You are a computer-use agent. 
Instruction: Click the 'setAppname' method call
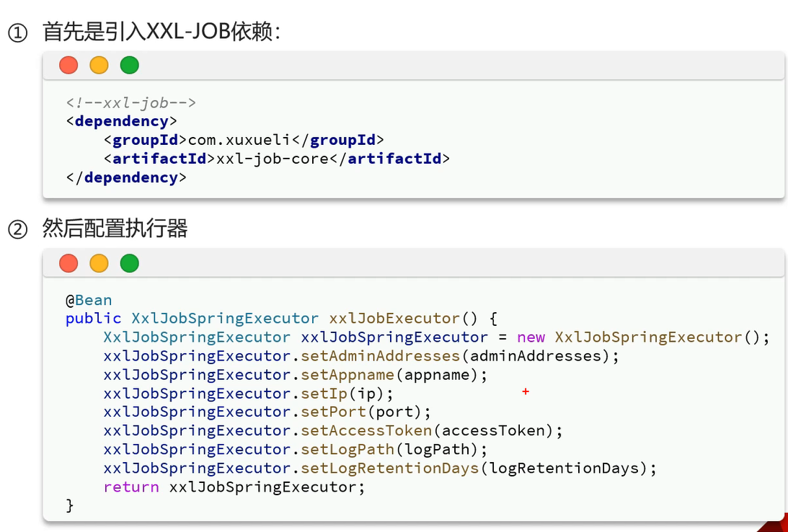pos(347,375)
